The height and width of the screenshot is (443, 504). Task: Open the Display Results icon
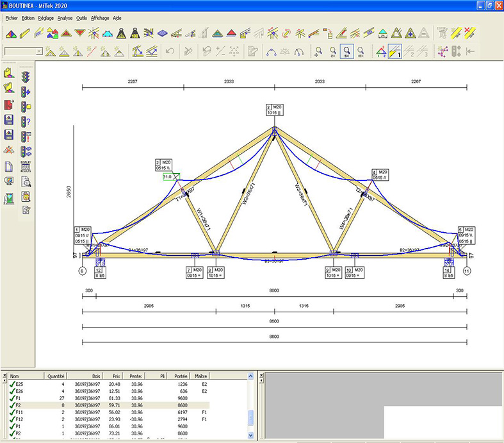[26, 167]
